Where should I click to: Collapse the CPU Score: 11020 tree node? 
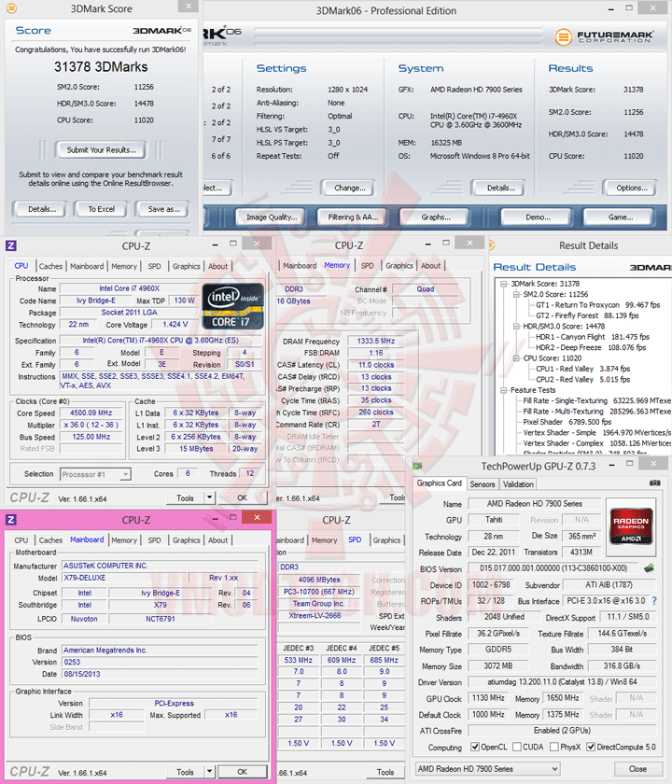click(516, 358)
